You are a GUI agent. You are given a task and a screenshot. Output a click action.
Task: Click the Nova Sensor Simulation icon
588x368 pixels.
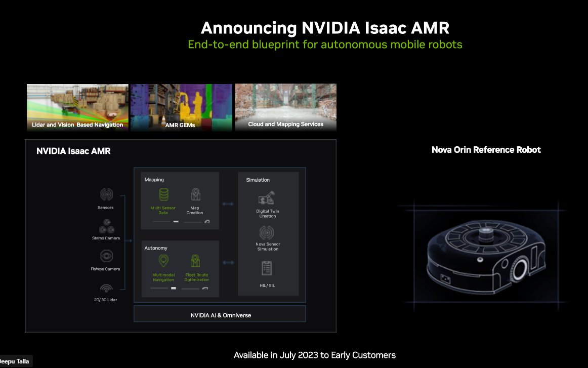267,232
